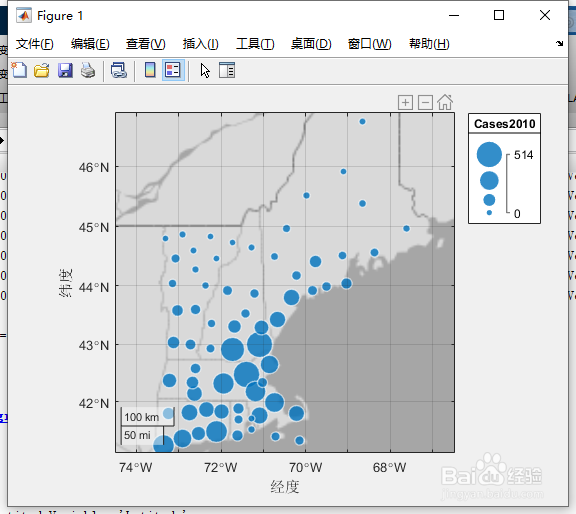576x514 pixels.
Task: Close the Figure 1 window
Action: 545,15
